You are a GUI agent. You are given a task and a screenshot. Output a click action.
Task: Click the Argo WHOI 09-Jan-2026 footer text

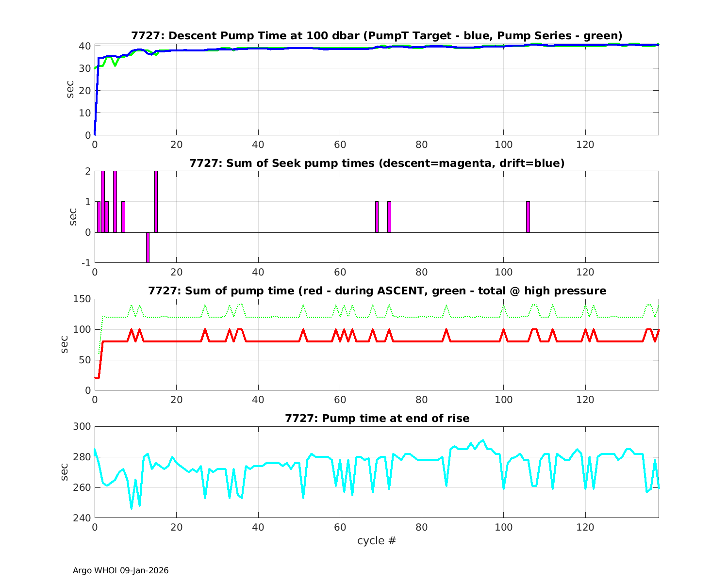(120, 570)
